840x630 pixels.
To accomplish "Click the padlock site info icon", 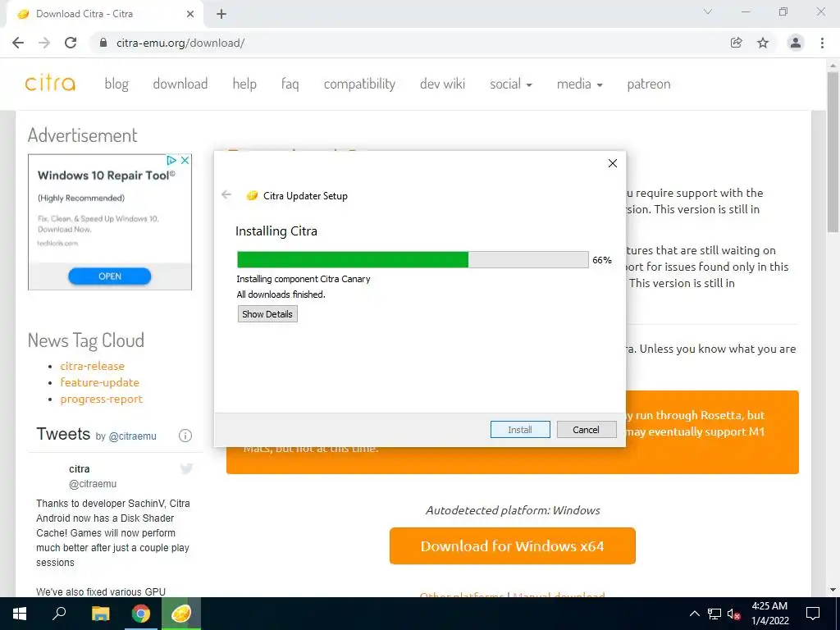I will tap(103, 43).
